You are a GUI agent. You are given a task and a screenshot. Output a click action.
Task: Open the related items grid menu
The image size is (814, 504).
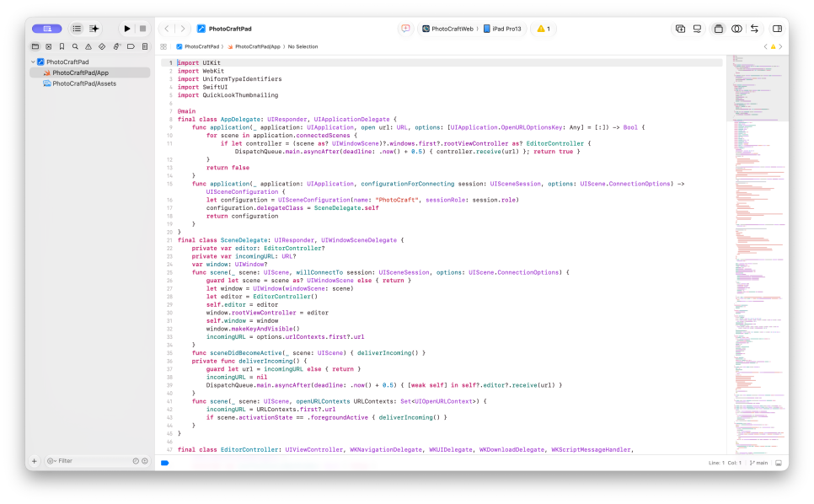coord(163,46)
